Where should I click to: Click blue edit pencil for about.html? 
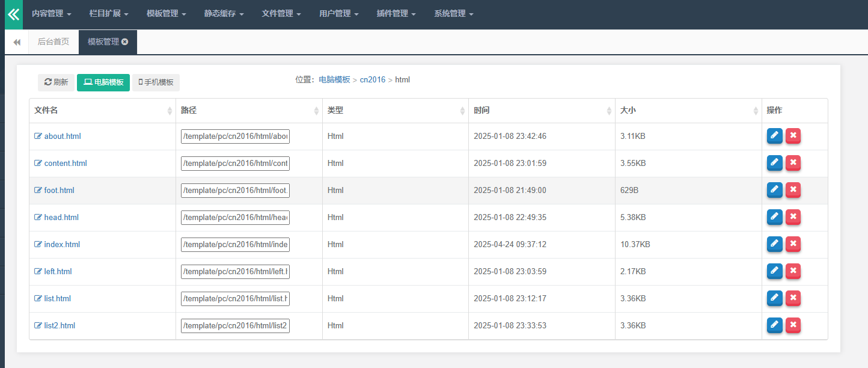pos(774,136)
